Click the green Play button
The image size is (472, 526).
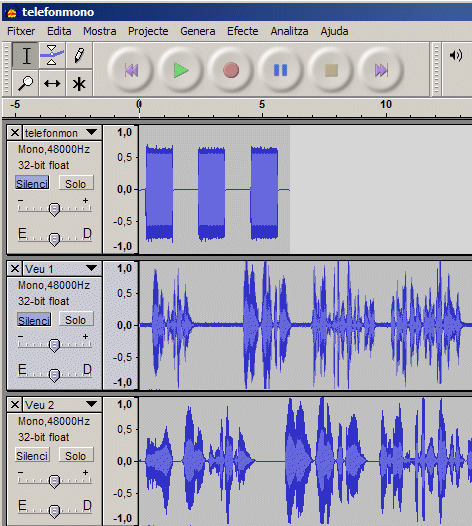pyautogui.click(x=181, y=70)
